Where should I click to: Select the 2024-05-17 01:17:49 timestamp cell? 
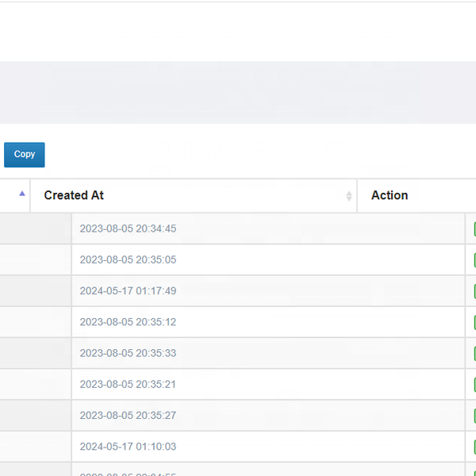click(128, 291)
